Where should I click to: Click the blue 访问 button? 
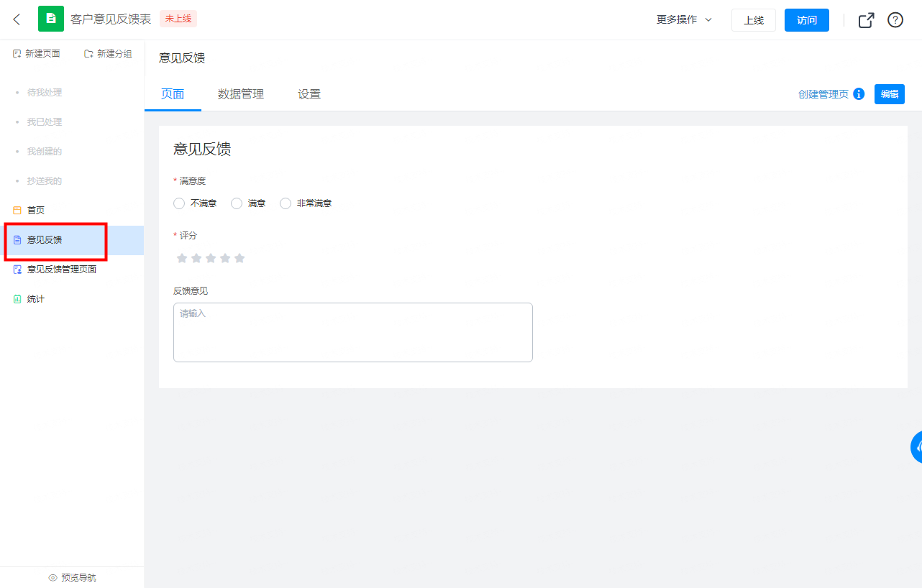[x=807, y=20]
